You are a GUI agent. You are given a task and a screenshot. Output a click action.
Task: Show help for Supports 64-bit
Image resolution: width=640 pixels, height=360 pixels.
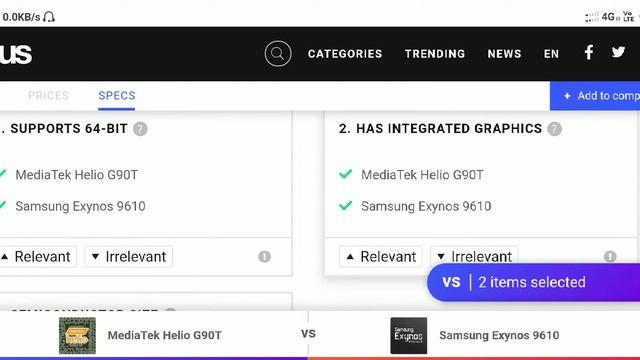pyautogui.click(x=140, y=129)
